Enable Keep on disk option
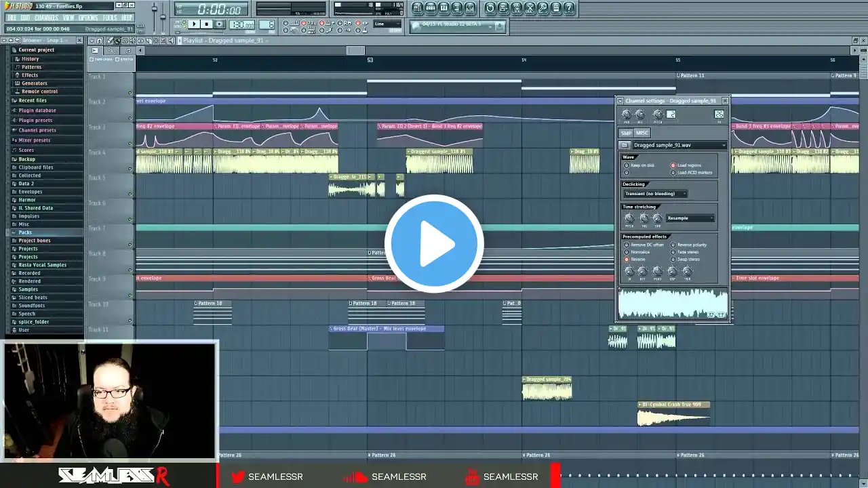The image size is (868, 488). point(627,165)
